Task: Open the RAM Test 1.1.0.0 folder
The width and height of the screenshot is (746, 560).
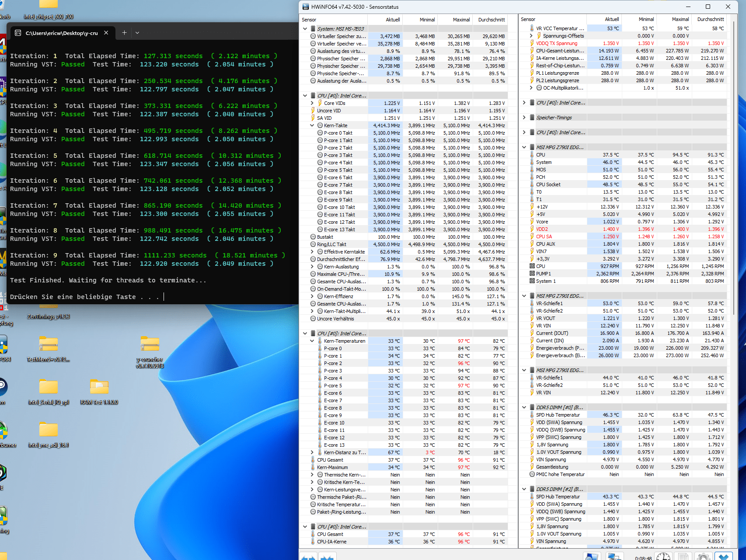Action: pyautogui.click(x=99, y=392)
